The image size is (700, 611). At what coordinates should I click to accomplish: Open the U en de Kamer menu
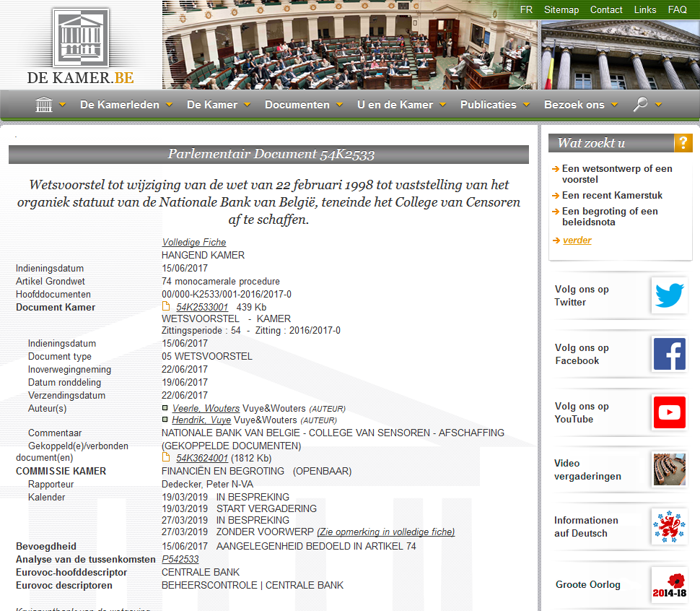click(401, 105)
